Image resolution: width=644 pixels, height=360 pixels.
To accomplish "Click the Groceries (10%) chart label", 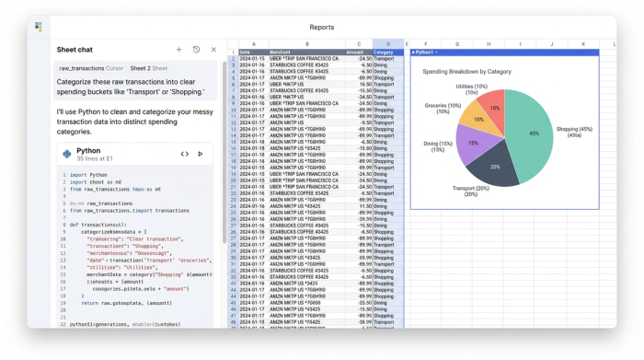I will [x=443, y=109].
